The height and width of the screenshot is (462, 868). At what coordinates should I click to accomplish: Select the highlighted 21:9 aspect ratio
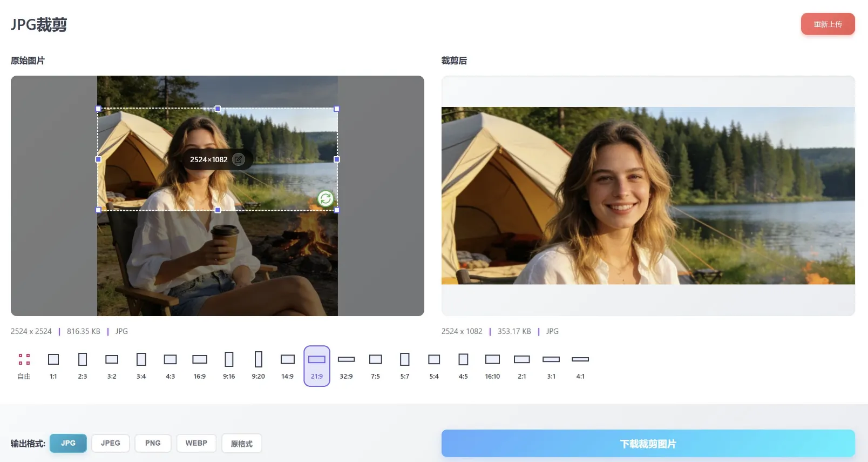(x=317, y=366)
